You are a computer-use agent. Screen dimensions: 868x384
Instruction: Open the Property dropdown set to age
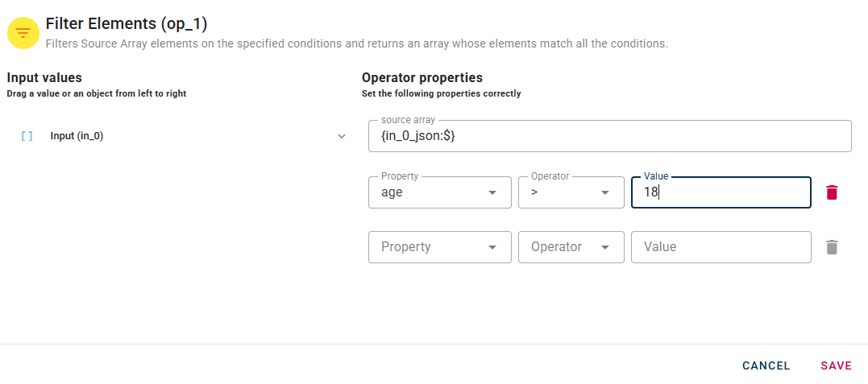[439, 192]
